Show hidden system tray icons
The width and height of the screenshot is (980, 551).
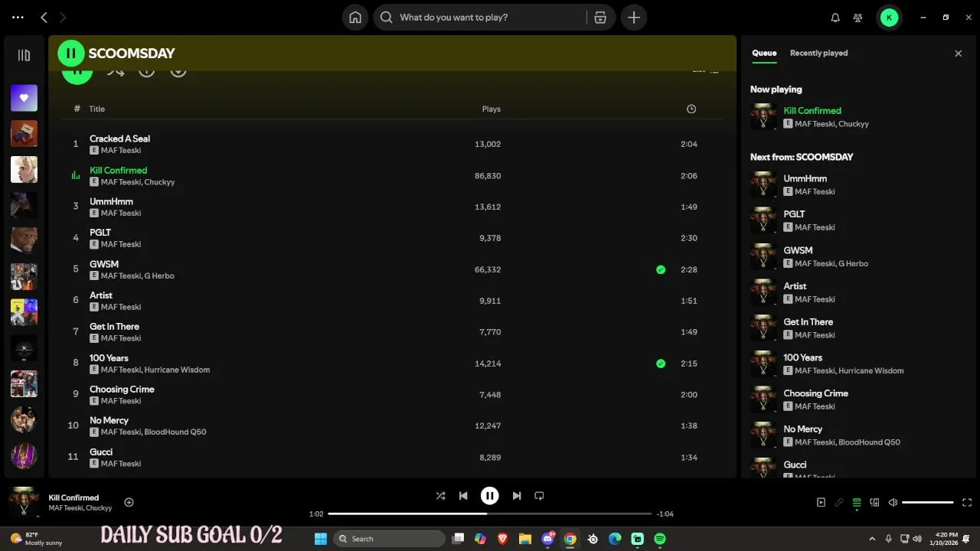[x=872, y=539]
